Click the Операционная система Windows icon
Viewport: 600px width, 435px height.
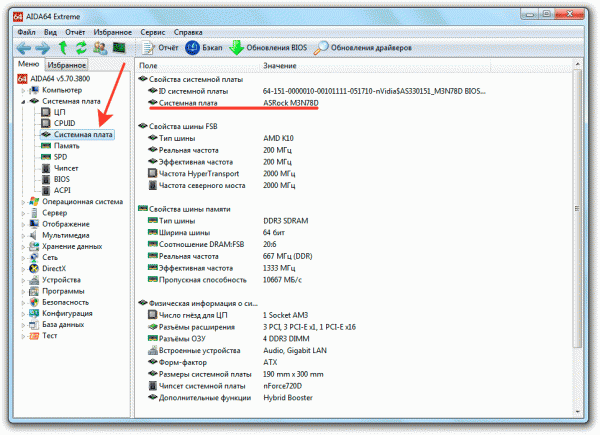click(x=34, y=201)
